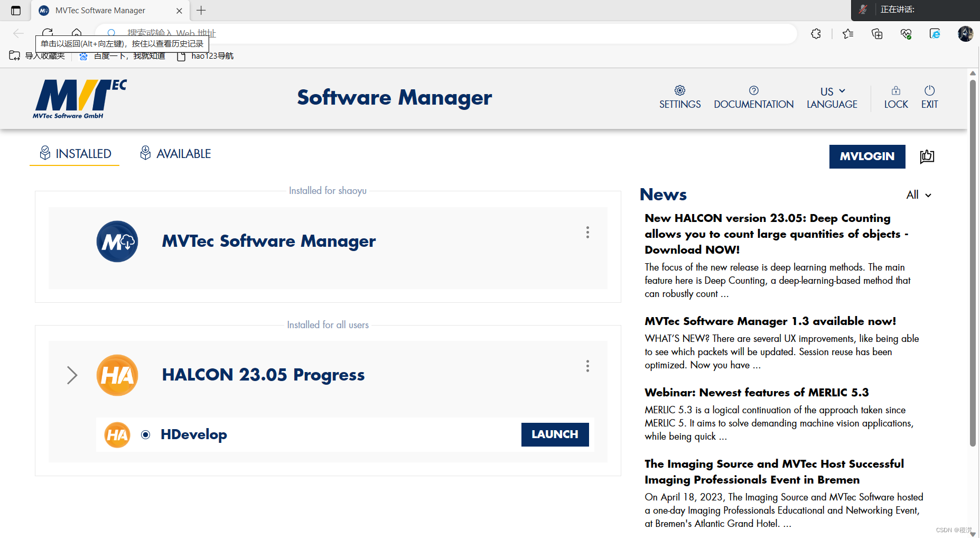This screenshot has width=980, height=538.
Task: Click the MVTec Software GmbH logo
Action: 80,99
